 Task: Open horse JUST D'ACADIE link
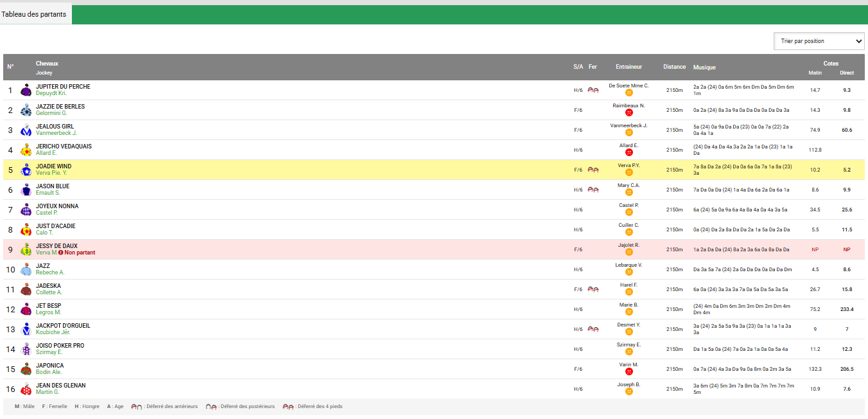[x=55, y=226]
